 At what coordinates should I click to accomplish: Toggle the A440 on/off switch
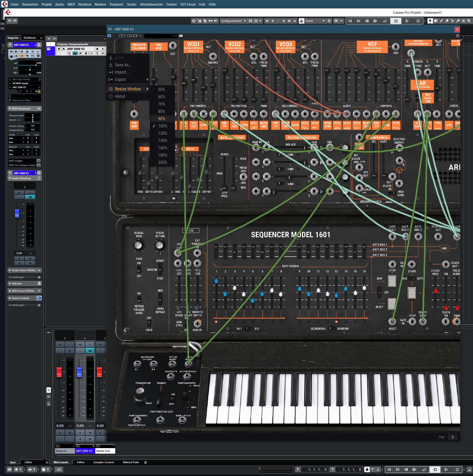pos(139,269)
